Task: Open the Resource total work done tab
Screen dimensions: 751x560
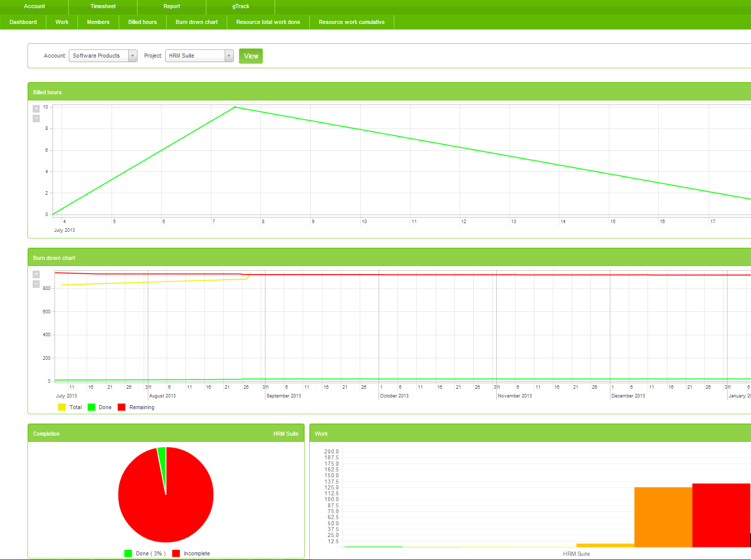Action: click(x=268, y=22)
